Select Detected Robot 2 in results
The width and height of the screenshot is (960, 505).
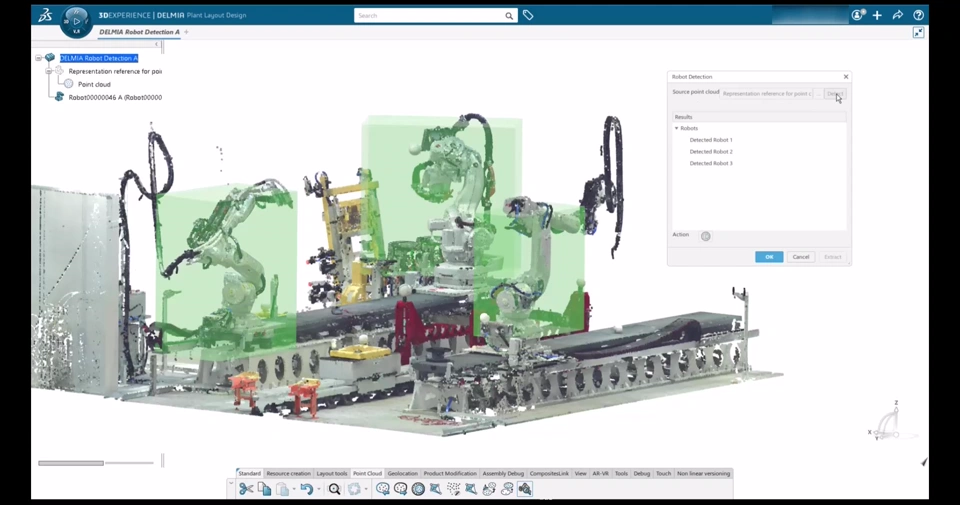pos(711,152)
